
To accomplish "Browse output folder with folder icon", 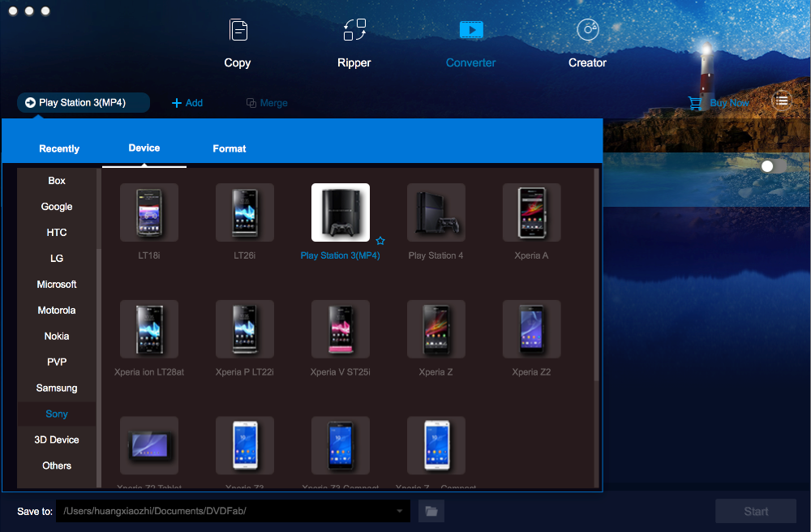I will 431,511.
